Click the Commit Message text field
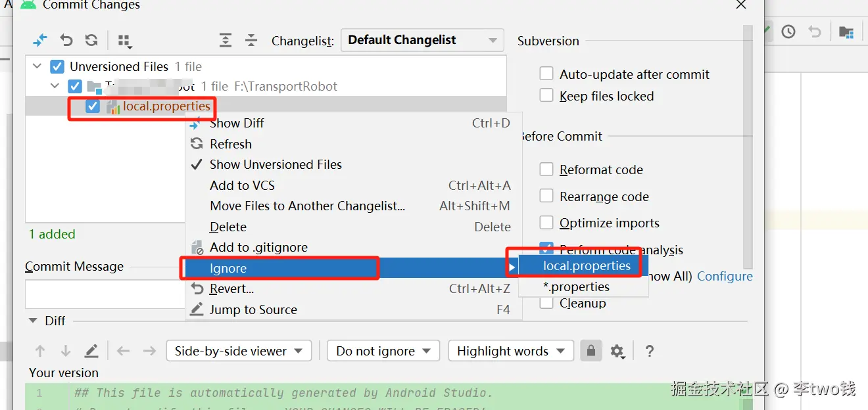The image size is (868, 410). click(x=105, y=294)
